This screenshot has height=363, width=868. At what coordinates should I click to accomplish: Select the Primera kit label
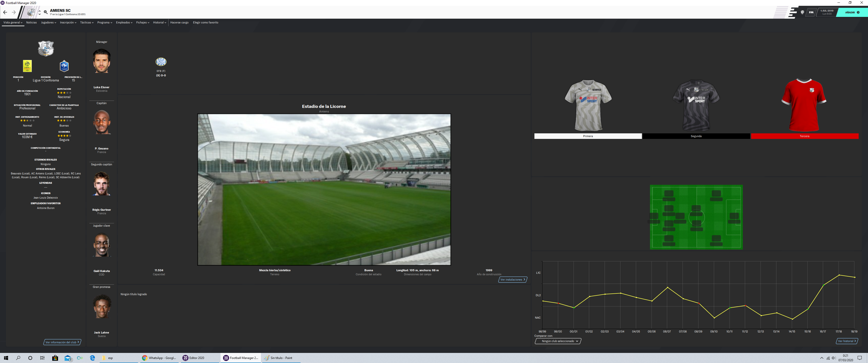click(588, 136)
